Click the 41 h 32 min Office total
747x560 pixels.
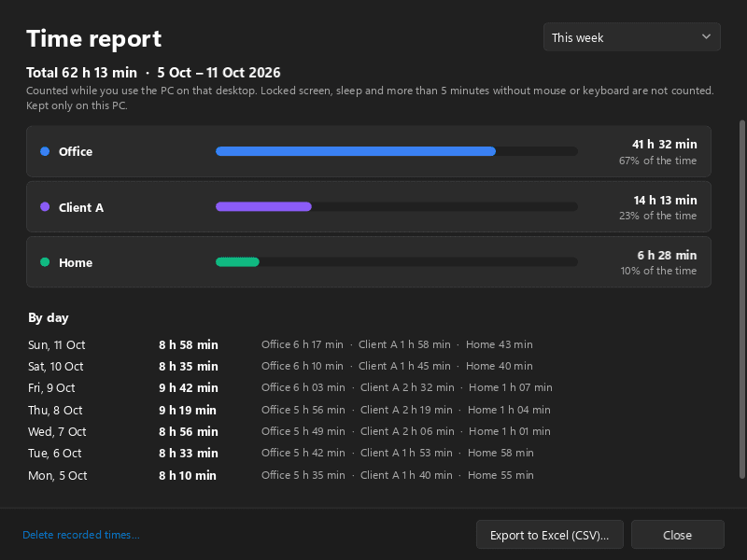664,144
